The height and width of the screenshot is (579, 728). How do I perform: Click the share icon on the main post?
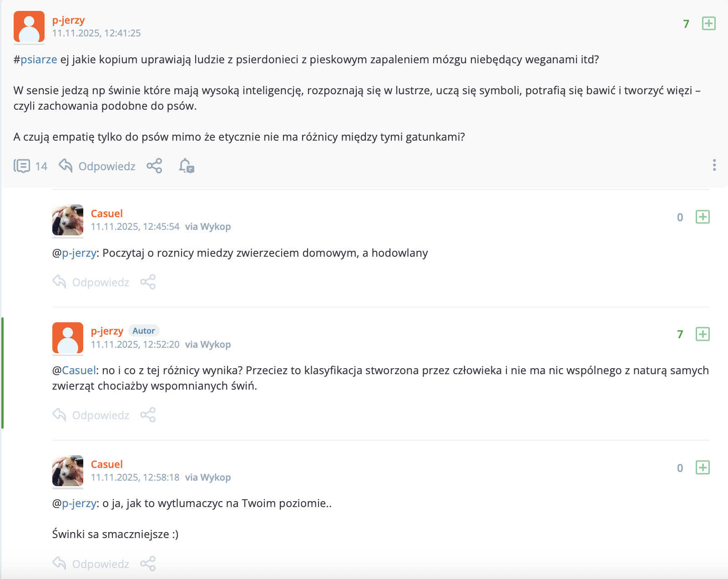[x=154, y=166]
